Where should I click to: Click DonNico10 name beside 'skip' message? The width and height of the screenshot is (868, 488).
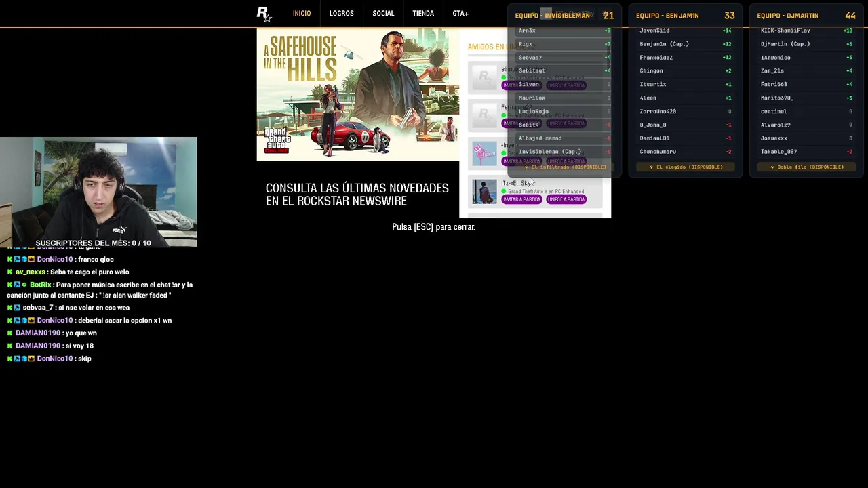coord(55,359)
